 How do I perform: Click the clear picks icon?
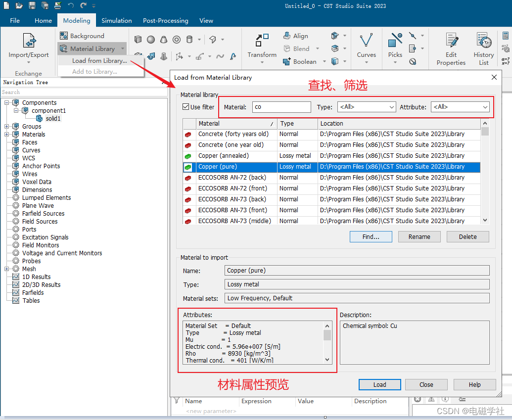click(x=413, y=61)
